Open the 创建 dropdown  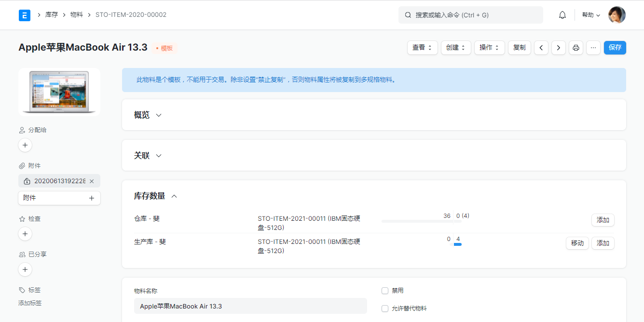[456, 48]
